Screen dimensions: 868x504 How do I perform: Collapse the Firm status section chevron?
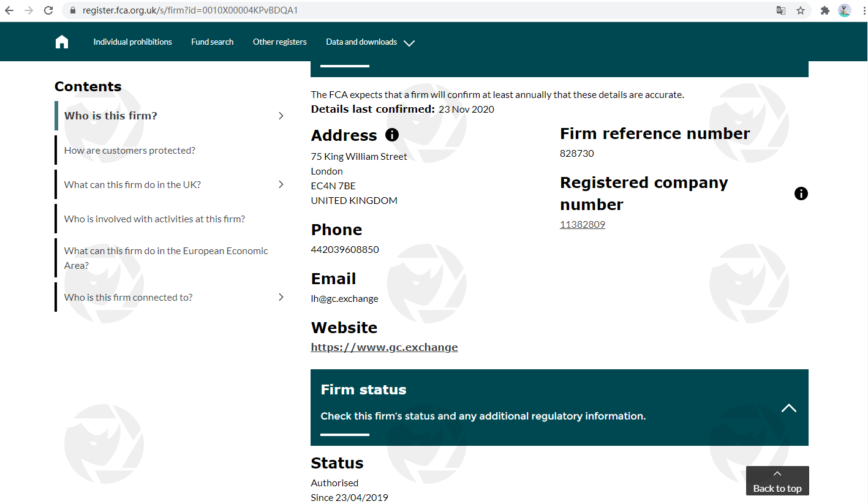(789, 408)
